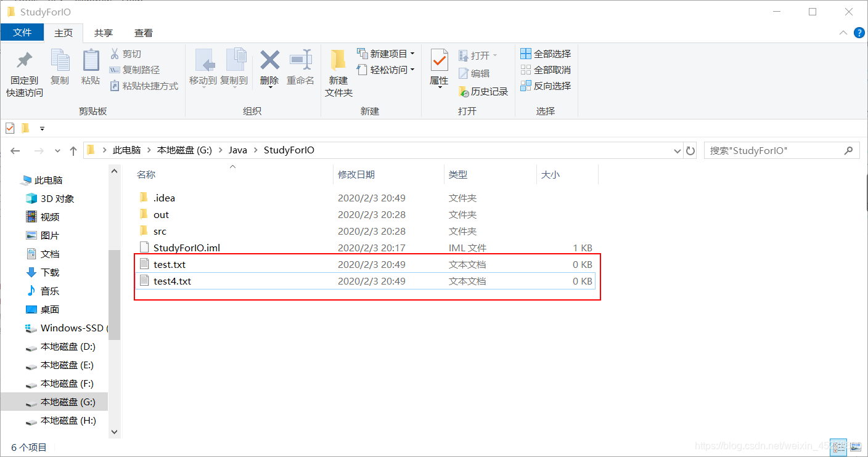The image size is (868, 457).
Task: Click the Properties (属性) checkmark icon
Action: coord(439,60)
